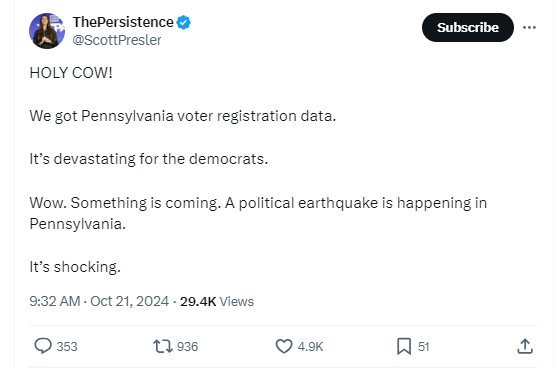Visit the @ScottPresler handle
Viewport: 557px width, 369px height.
[117, 40]
